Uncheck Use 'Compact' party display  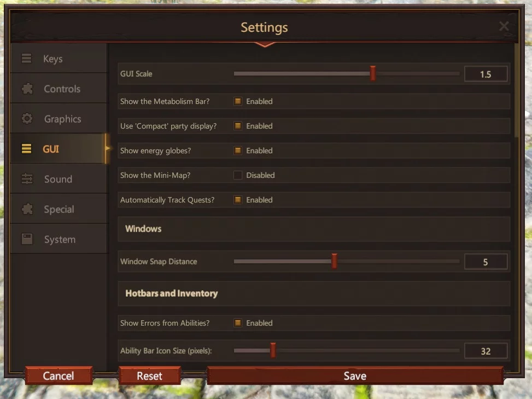coord(238,126)
